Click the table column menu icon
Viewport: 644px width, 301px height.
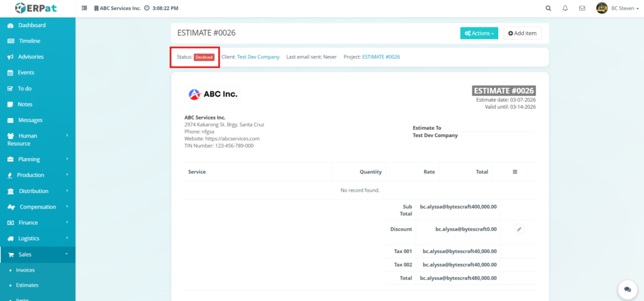[x=514, y=172]
